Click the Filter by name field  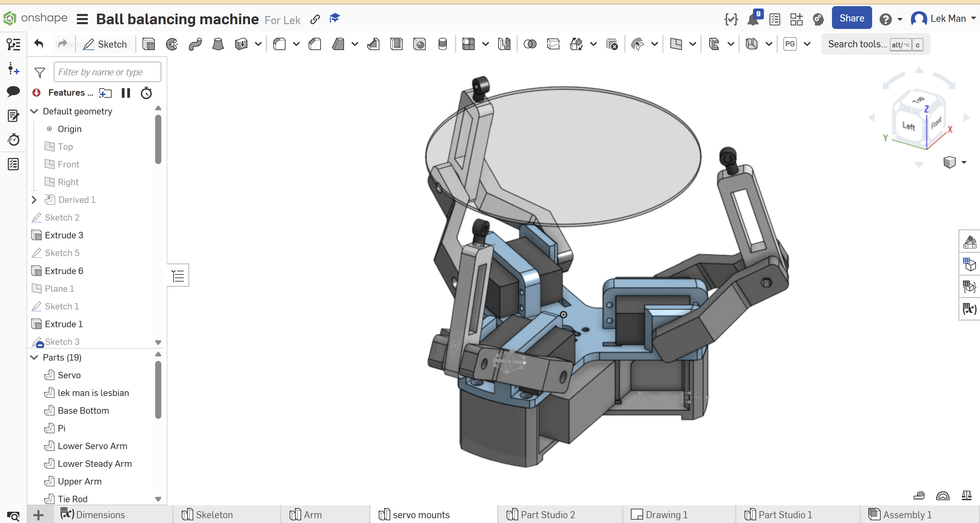[x=107, y=72]
